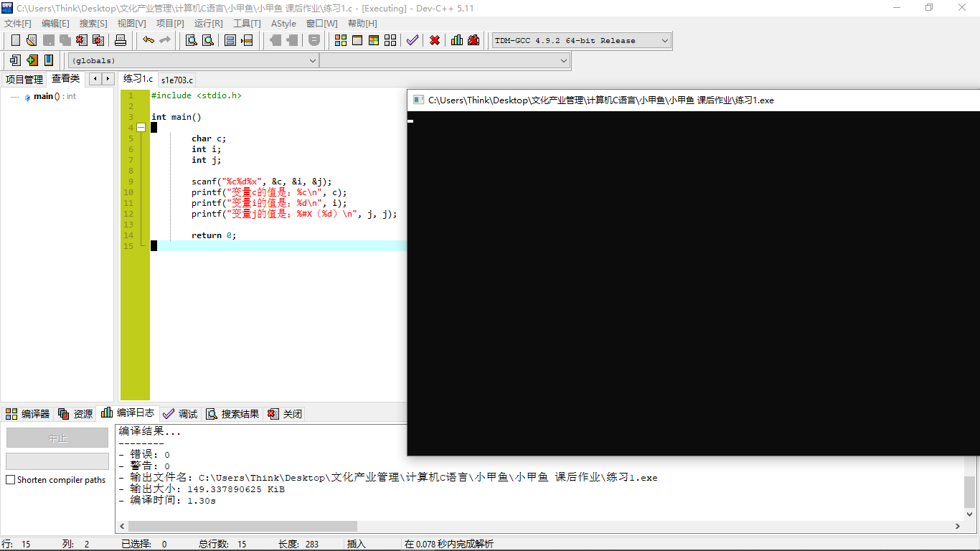Click the Rebuild All toolbar icon

tap(390, 40)
